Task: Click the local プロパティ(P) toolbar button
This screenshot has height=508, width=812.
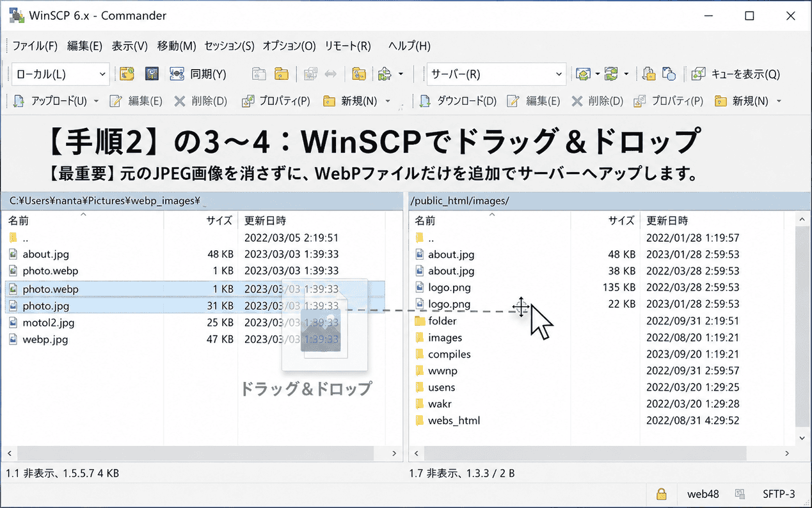Action: point(276,101)
